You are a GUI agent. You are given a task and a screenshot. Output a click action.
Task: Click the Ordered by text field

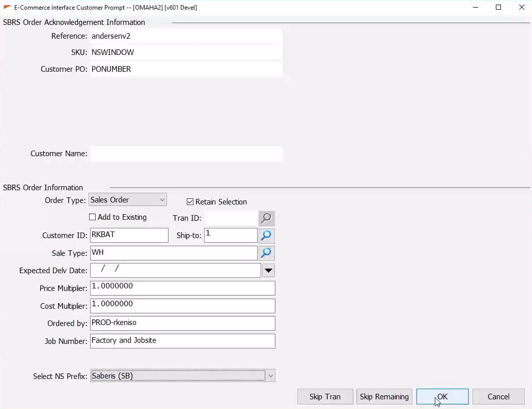(182, 323)
